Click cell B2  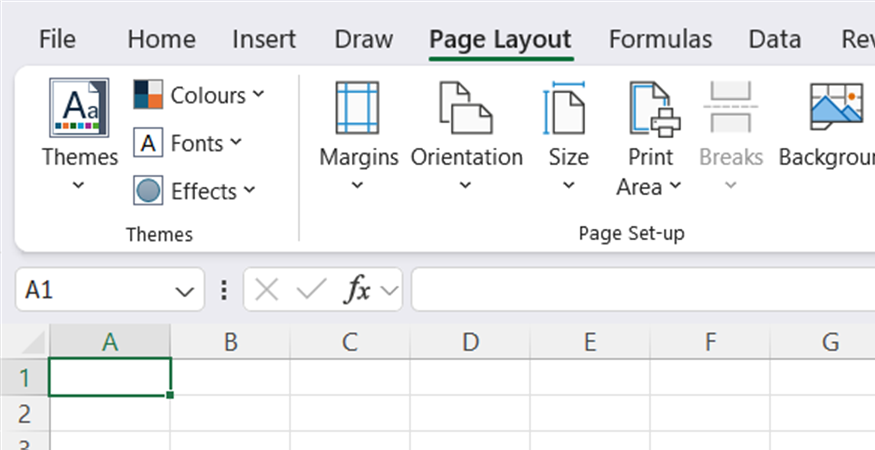[x=230, y=414]
